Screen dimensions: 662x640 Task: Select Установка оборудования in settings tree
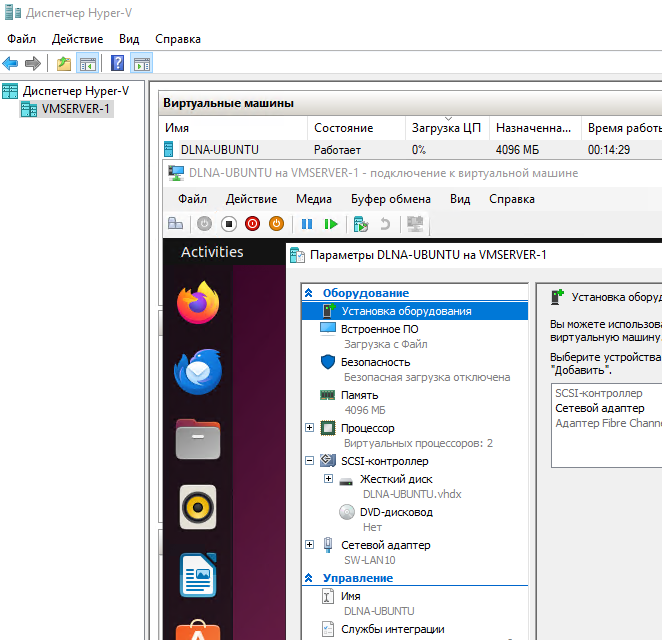click(x=415, y=311)
